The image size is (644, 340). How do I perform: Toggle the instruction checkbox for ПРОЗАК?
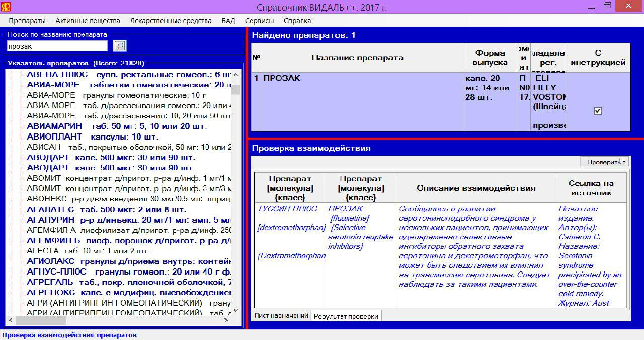pyautogui.click(x=598, y=111)
